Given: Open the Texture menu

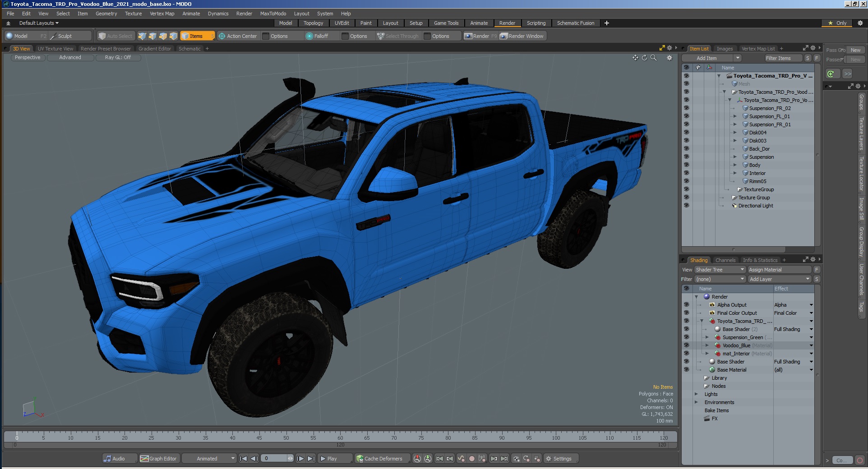Looking at the screenshot, I should click(x=133, y=14).
